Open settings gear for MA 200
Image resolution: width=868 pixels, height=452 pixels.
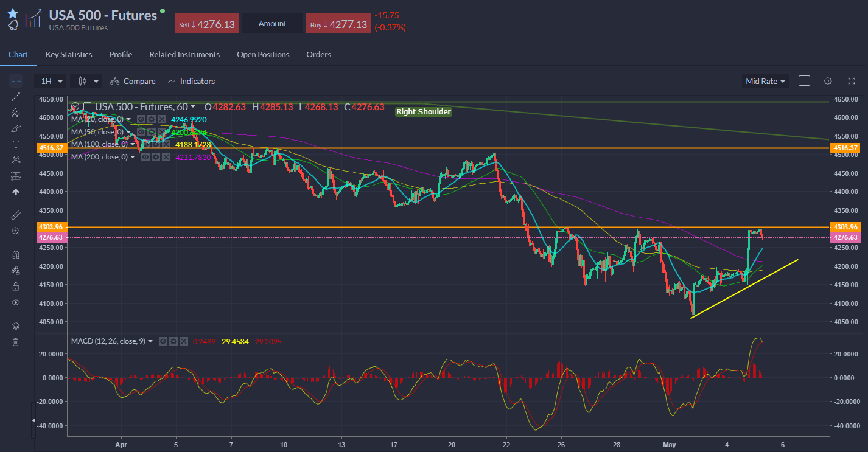tap(156, 157)
